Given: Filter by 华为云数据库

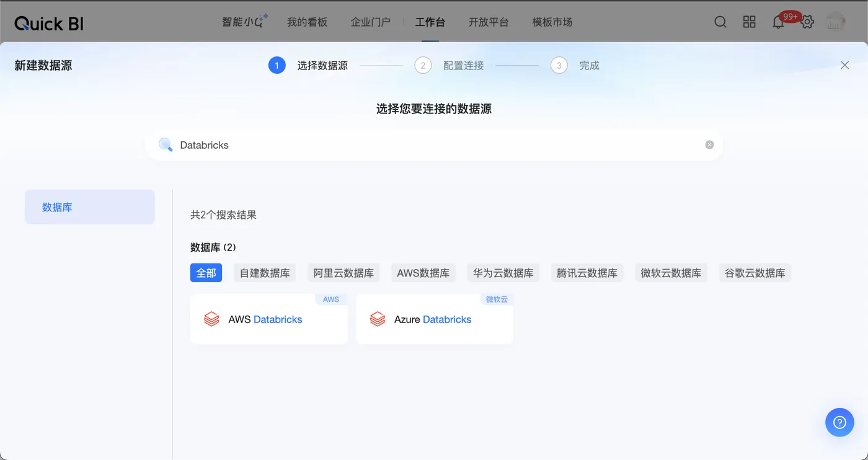Looking at the screenshot, I should pyautogui.click(x=503, y=273).
